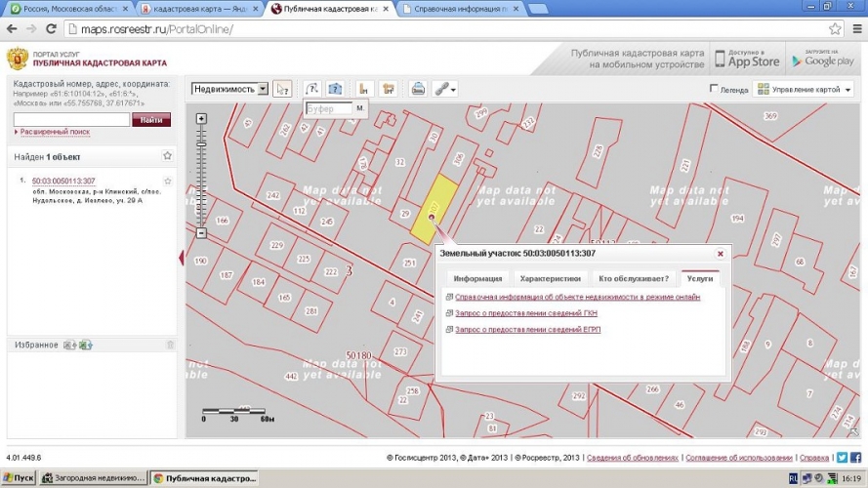Reload the page with refresh icon
This screenshot has height=488, width=868.
pos(51,28)
